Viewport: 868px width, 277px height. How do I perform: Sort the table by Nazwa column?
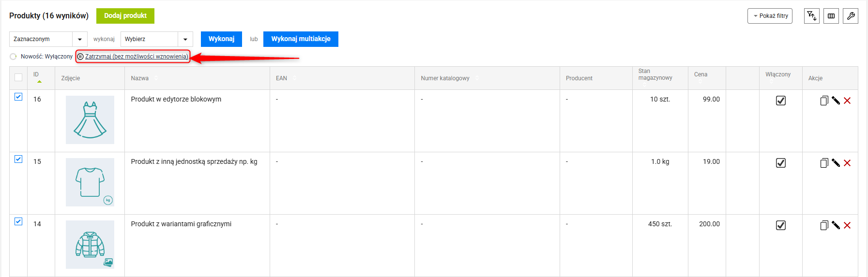140,78
